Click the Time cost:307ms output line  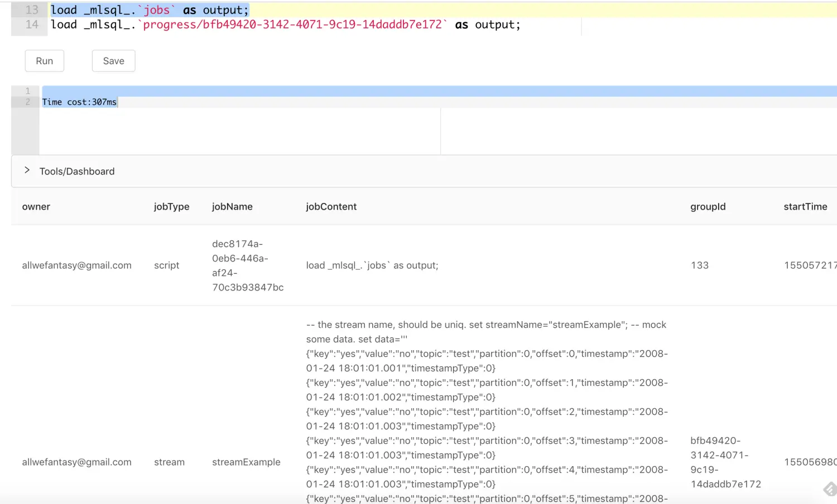pyautogui.click(x=79, y=102)
